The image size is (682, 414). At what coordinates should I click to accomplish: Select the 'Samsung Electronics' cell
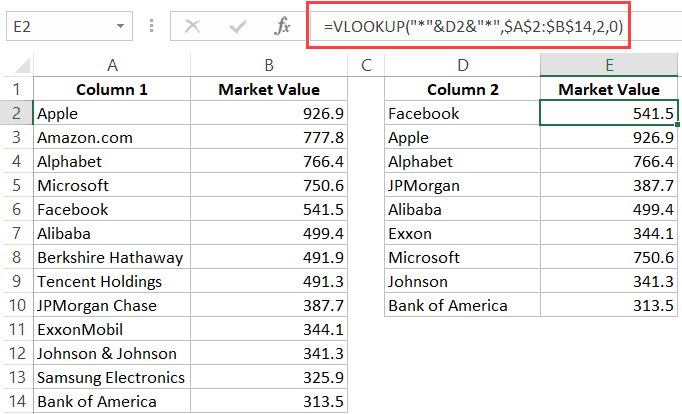pos(112,377)
